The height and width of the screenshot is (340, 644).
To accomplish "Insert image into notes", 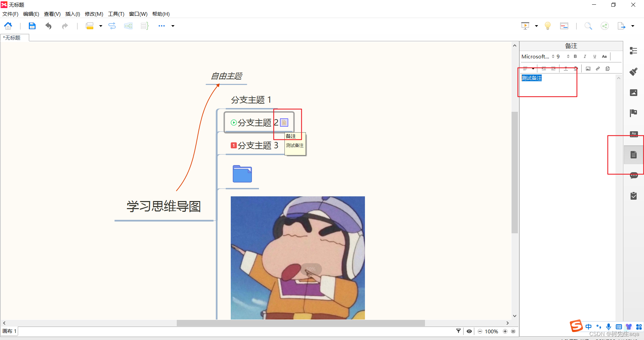I will [588, 68].
